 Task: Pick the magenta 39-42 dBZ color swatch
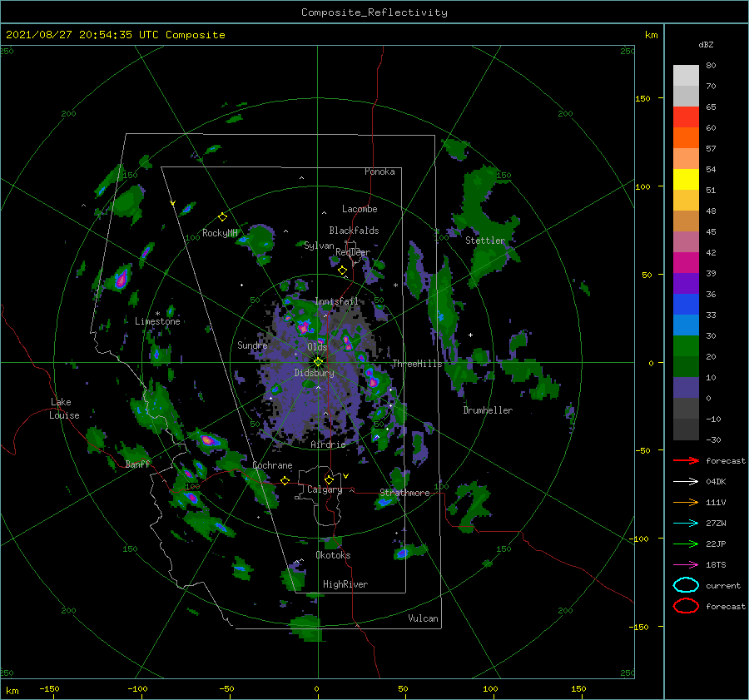pos(686,263)
